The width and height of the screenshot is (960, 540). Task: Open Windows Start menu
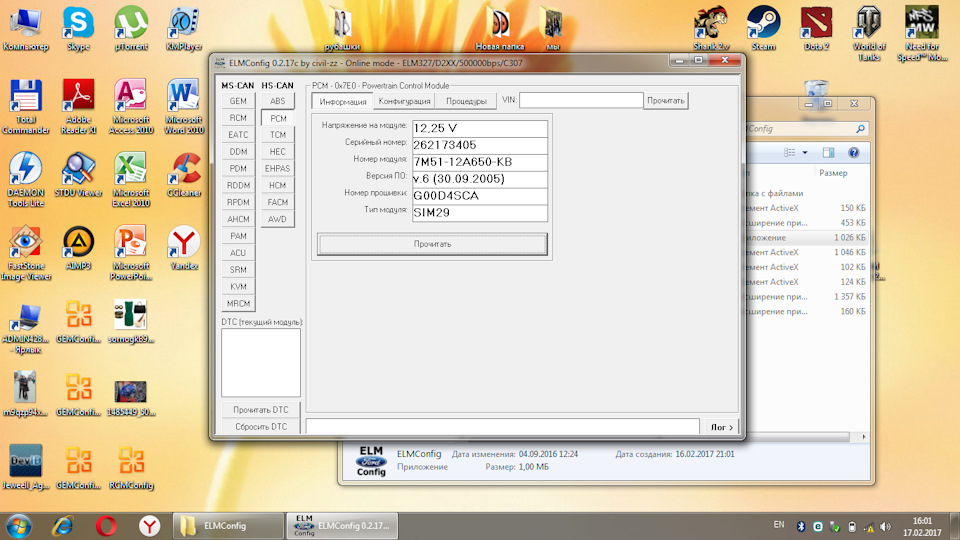[x=19, y=526]
